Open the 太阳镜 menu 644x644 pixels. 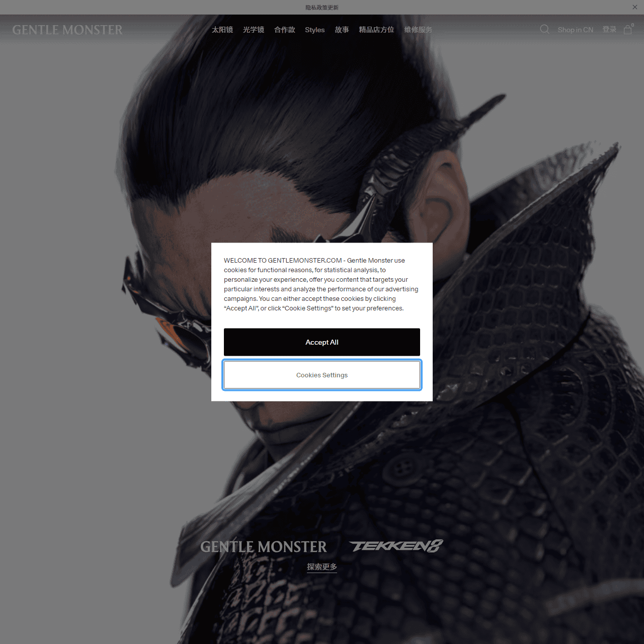coord(222,30)
